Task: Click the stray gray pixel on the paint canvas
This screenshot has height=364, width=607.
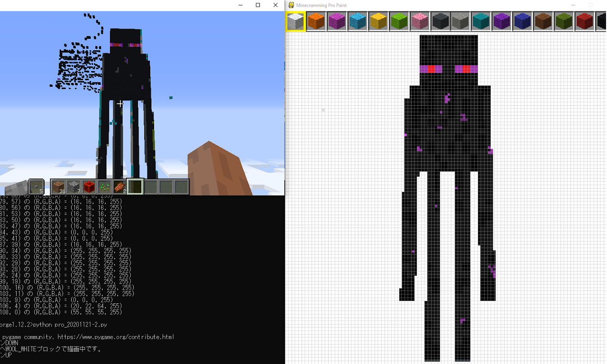Action: pyautogui.click(x=323, y=110)
